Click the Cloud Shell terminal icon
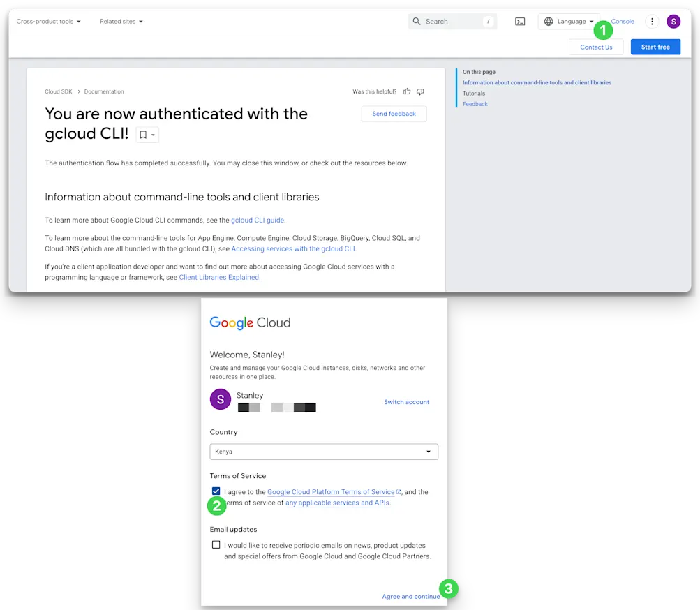 (x=519, y=21)
